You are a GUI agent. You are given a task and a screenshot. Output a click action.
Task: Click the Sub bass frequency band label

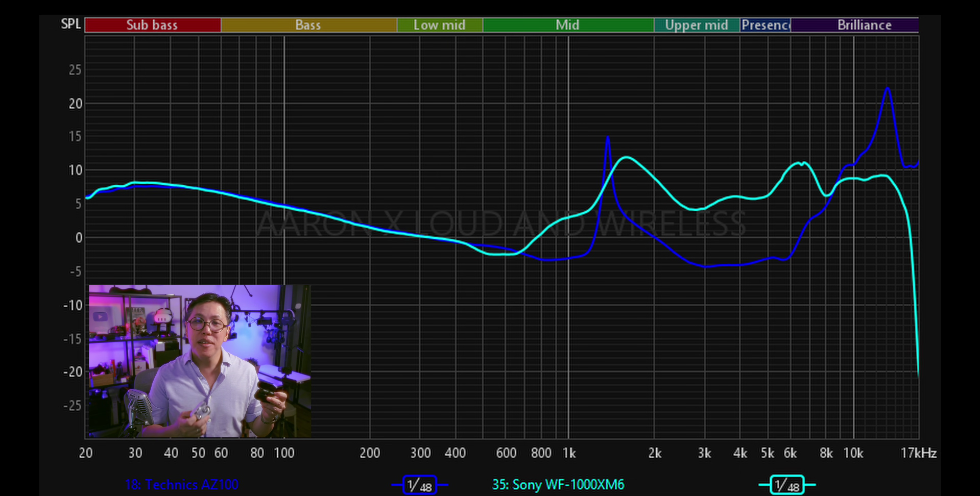pos(152,25)
